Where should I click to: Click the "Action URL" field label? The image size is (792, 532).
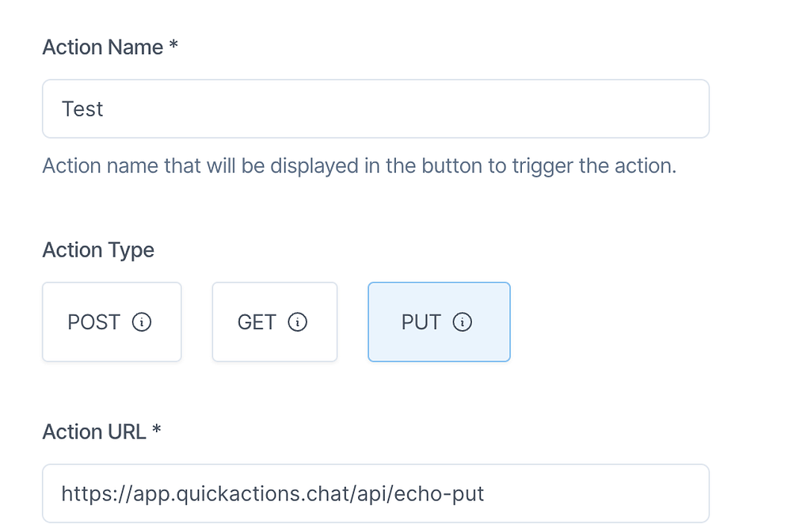(94, 431)
